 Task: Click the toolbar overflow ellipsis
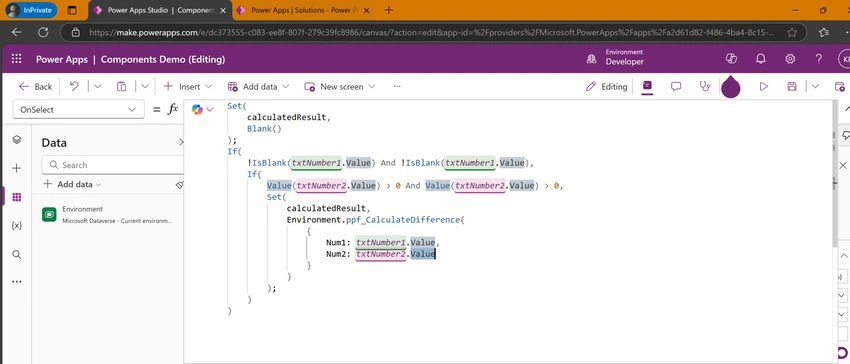tap(397, 86)
